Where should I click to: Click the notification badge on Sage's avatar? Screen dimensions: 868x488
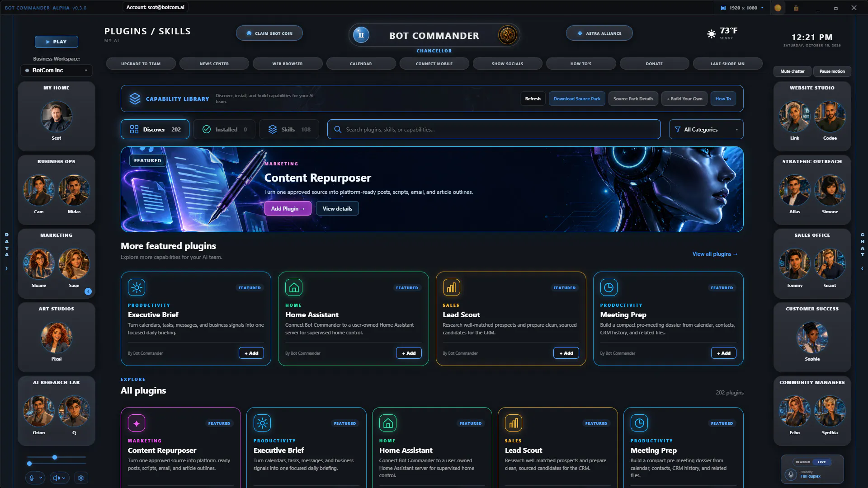coord(88,291)
